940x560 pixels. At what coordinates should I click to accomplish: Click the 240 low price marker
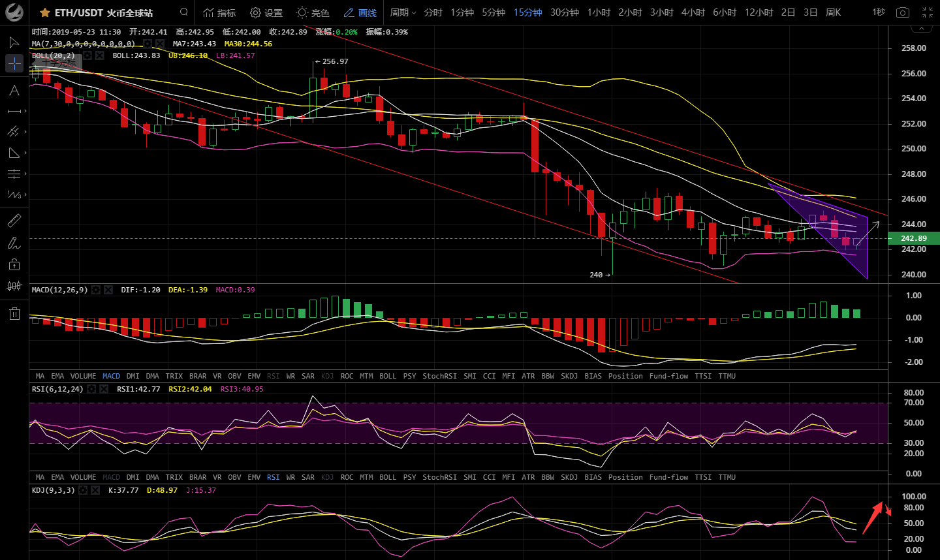(x=600, y=275)
